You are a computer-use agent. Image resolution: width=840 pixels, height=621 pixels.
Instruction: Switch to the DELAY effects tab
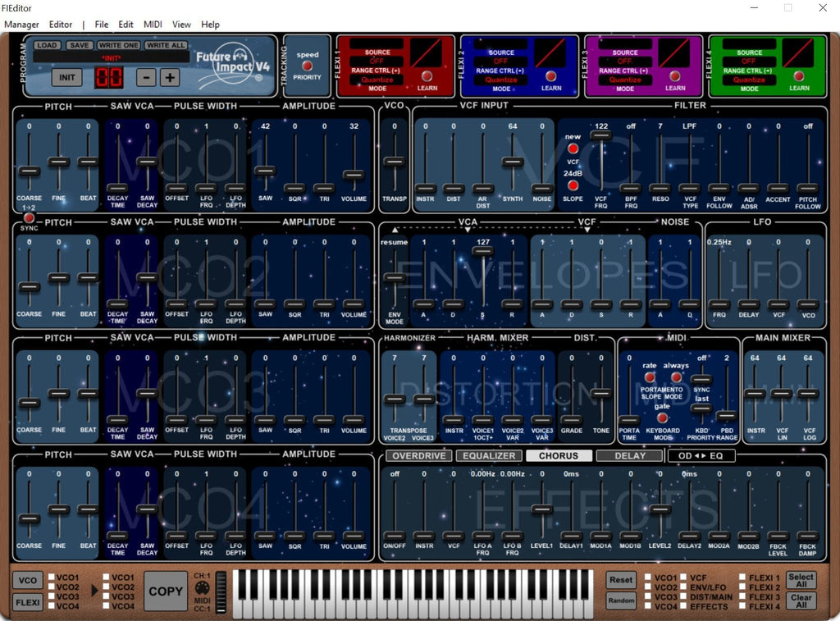point(630,455)
